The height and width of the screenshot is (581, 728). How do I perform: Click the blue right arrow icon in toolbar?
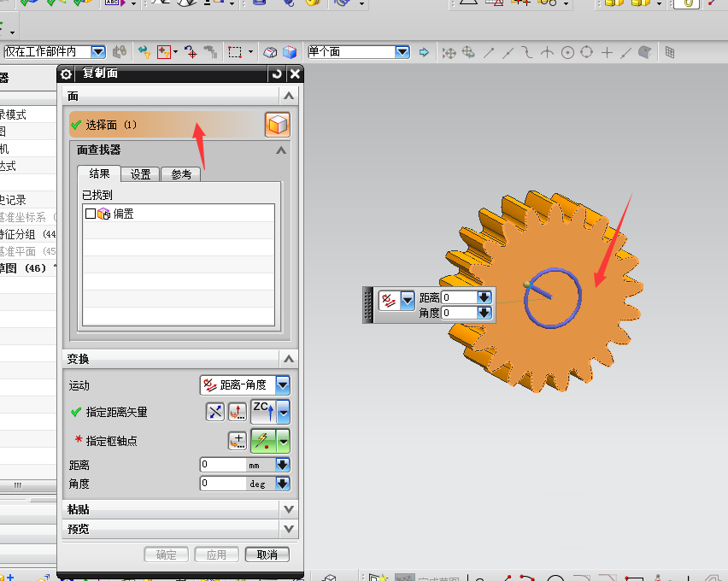tap(424, 52)
